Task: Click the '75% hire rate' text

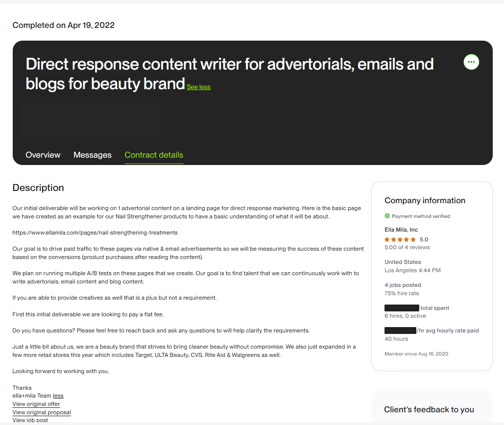Action: coord(402,293)
